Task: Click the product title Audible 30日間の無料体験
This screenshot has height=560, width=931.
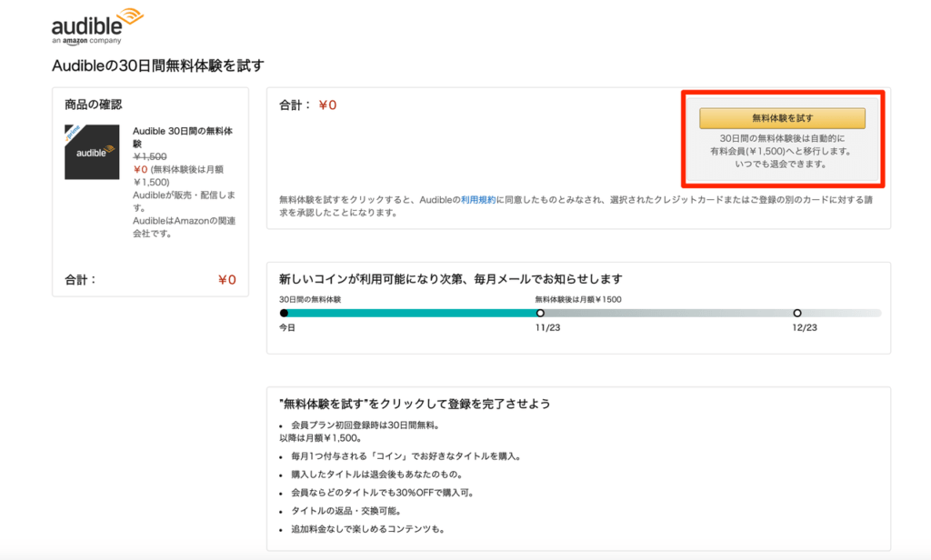Action: point(183,137)
